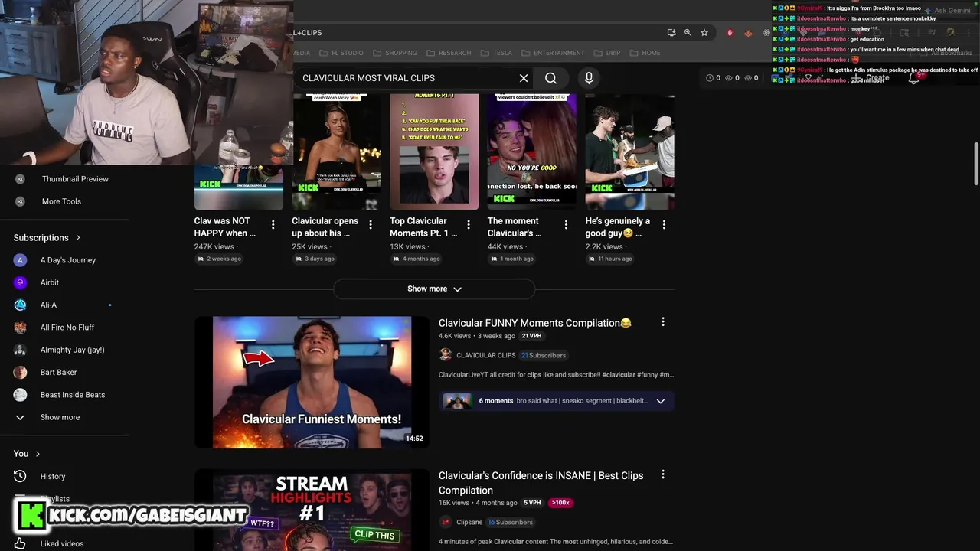
Task: Open the FL STUDIO bookmarks folder
Action: tap(341, 53)
